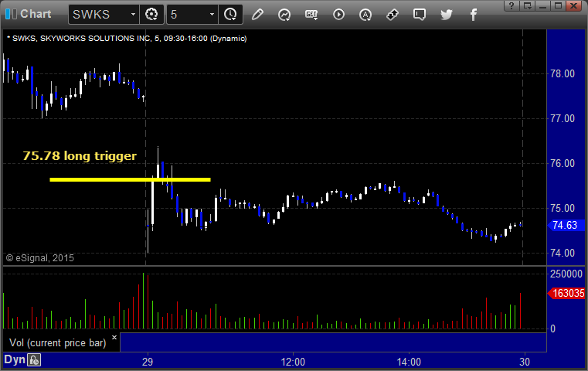Select the yellow long trigger line

click(x=130, y=179)
